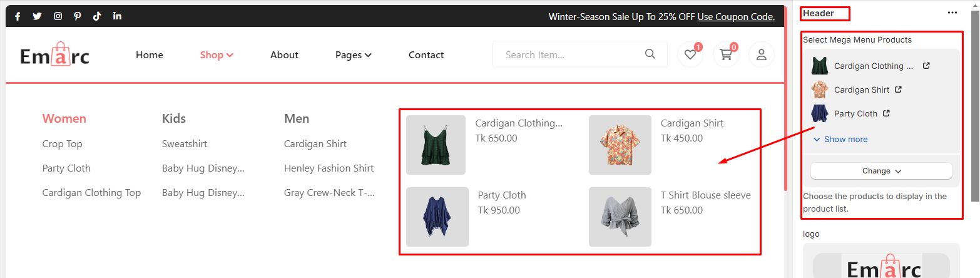The width and height of the screenshot is (980, 278).
Task: Open Header section three-dot menu
Action: [952, 13]
